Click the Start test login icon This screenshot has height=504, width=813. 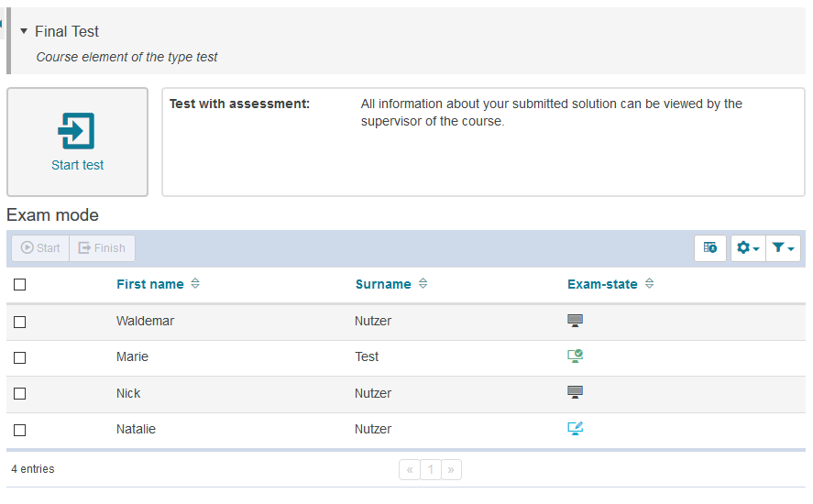[77, 131]
